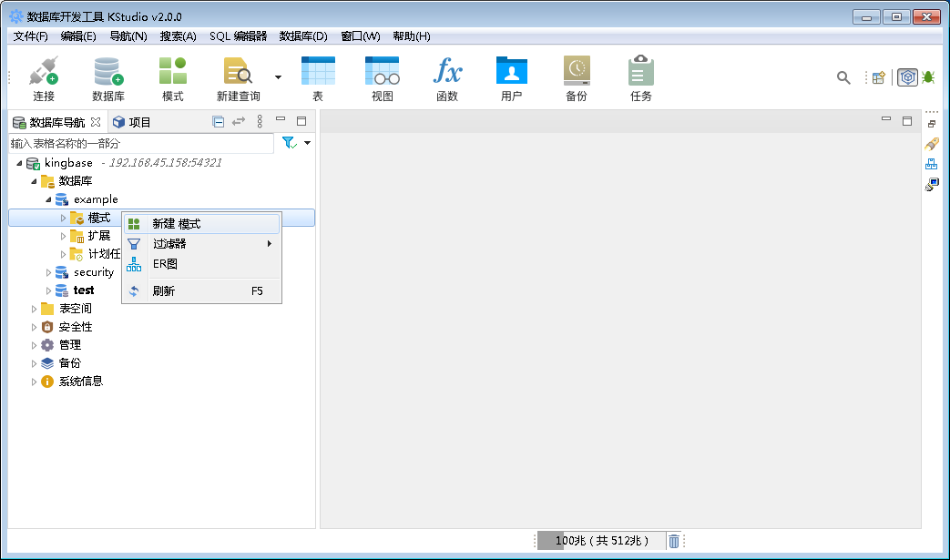Screen dimensions: 950x560
Task: Click 刷新 in the context menu
Action: (164, 290)
